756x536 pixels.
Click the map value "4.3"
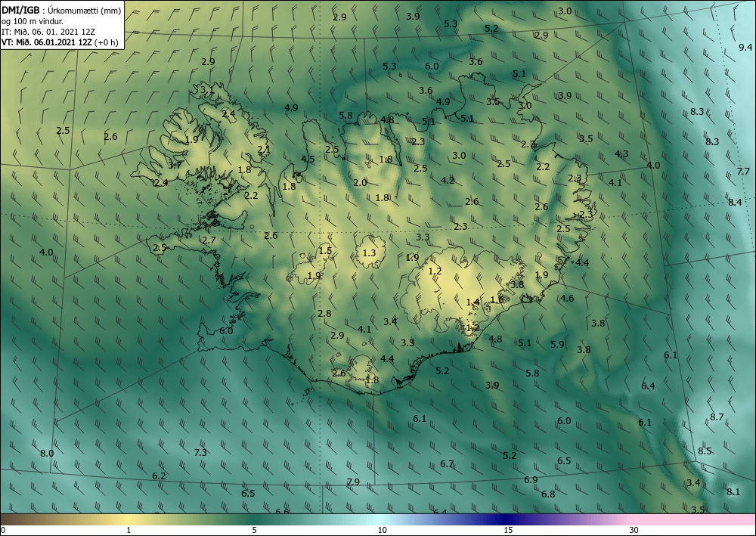621,153
